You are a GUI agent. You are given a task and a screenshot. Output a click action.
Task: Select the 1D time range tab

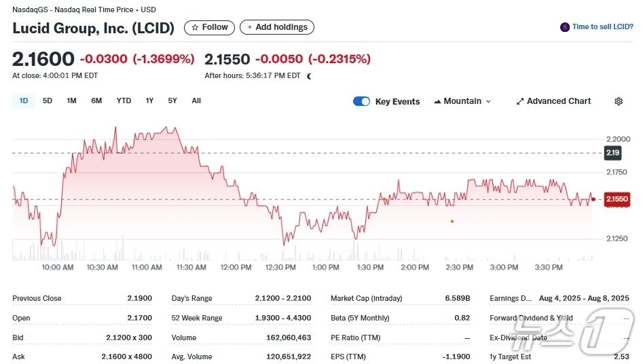[x=24, y=101]
